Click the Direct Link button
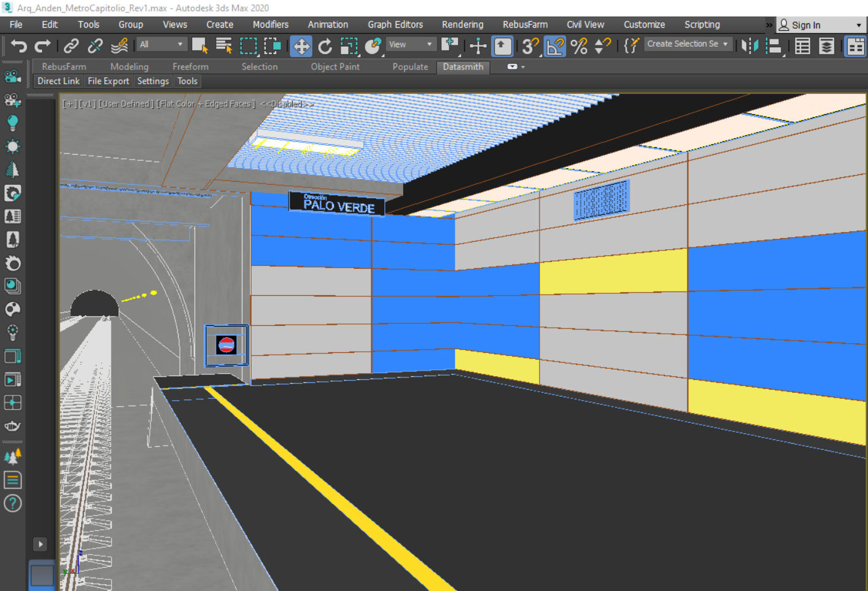Image resolution: width=868 pixels, height=591 pixels. tap(58, 81)
